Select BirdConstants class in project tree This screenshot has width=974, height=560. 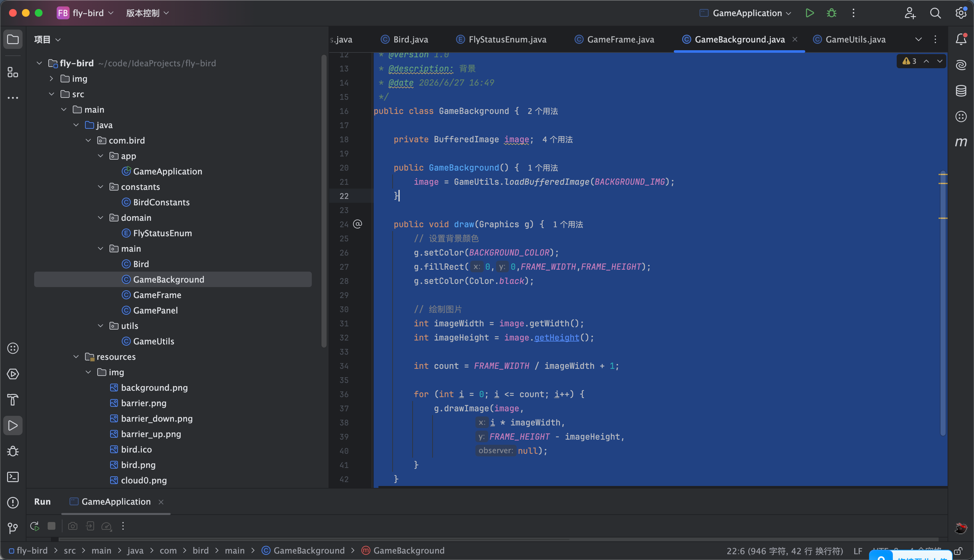161,202
